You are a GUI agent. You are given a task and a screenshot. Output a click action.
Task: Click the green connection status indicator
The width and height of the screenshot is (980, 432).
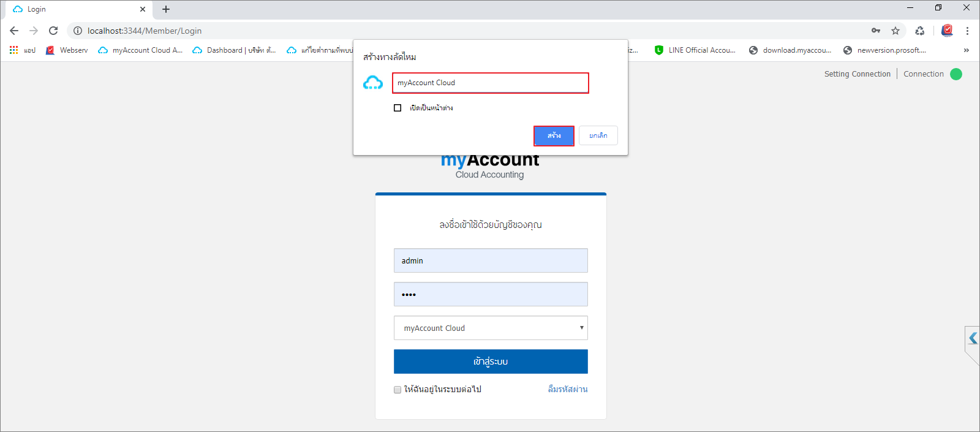pyautogui.click(x=956, y=74)
